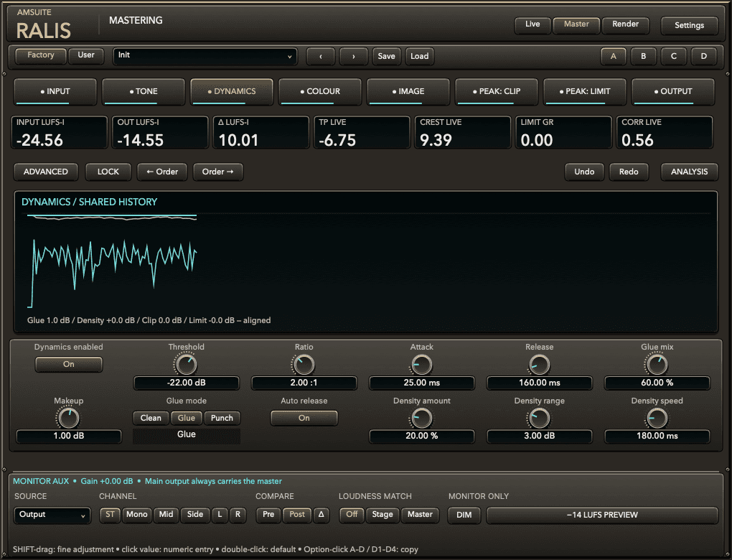Image resolution: width=732 pixels, height=560 pixels.
Task: Click the ADVANCED button
Action: [46, 172]
